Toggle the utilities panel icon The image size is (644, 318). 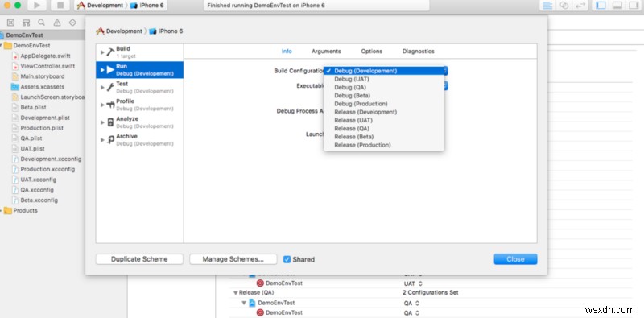633,6
